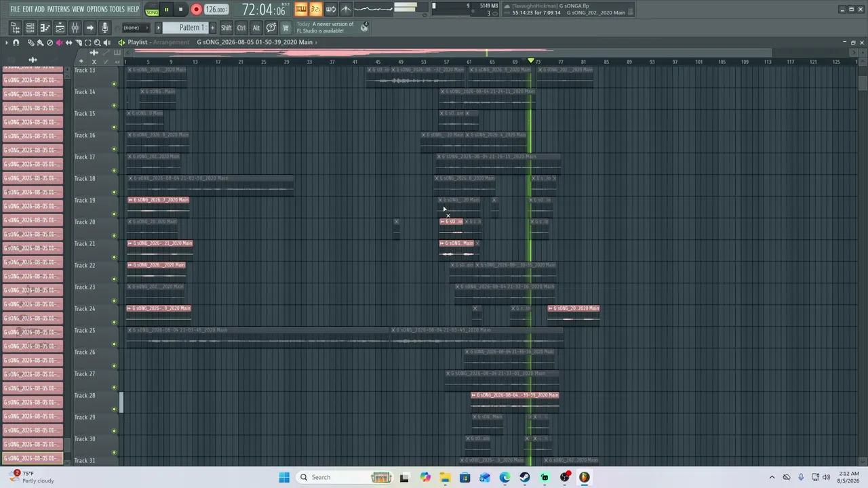This screenshot has width=868, height=488.
Task: Toggle SONG/PAT playback mode
Action: (x=152, y=10)
